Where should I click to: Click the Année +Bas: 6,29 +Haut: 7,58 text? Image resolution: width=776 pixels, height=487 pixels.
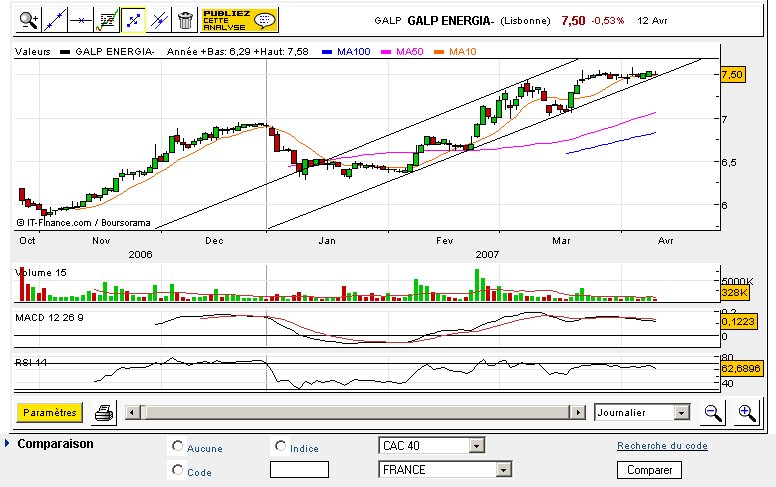click(238, 51)
